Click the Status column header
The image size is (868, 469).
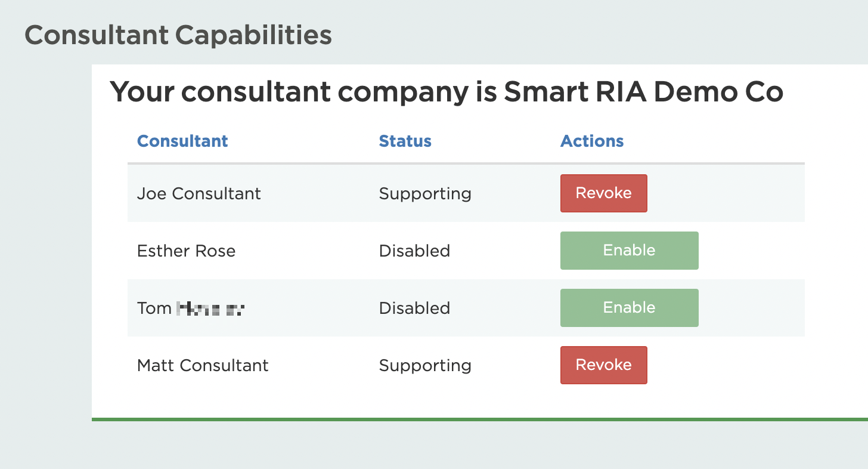405,141
